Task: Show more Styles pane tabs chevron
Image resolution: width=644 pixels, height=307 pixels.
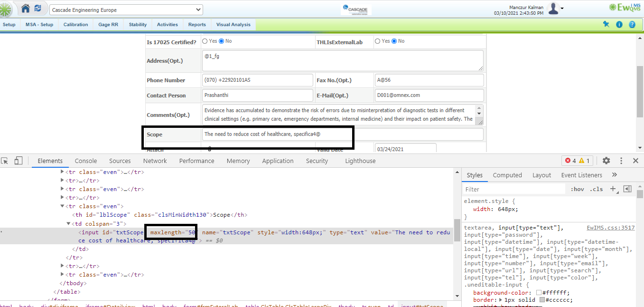Action: (x=614, y=175)
